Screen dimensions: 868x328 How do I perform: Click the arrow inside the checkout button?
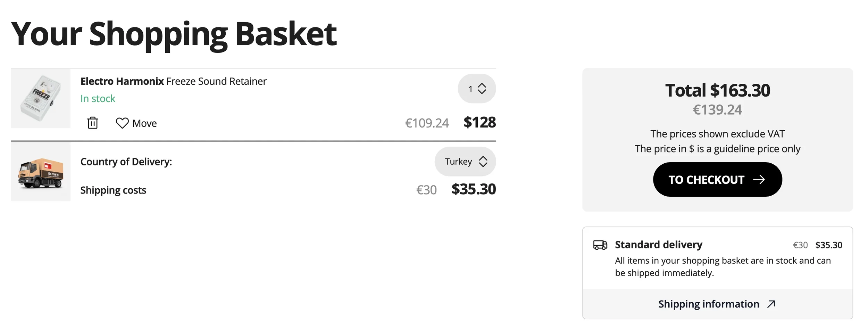759,180
